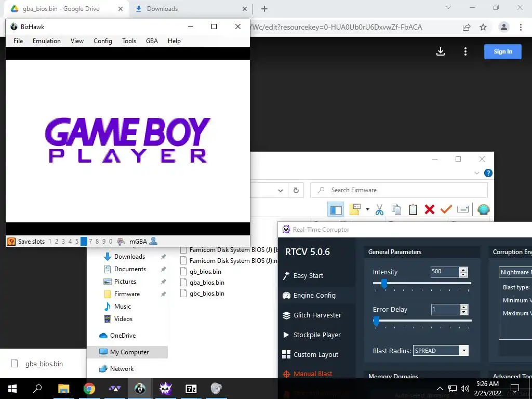
Task: Click the orange checkmark icon
Action: (x=446, y=209)
